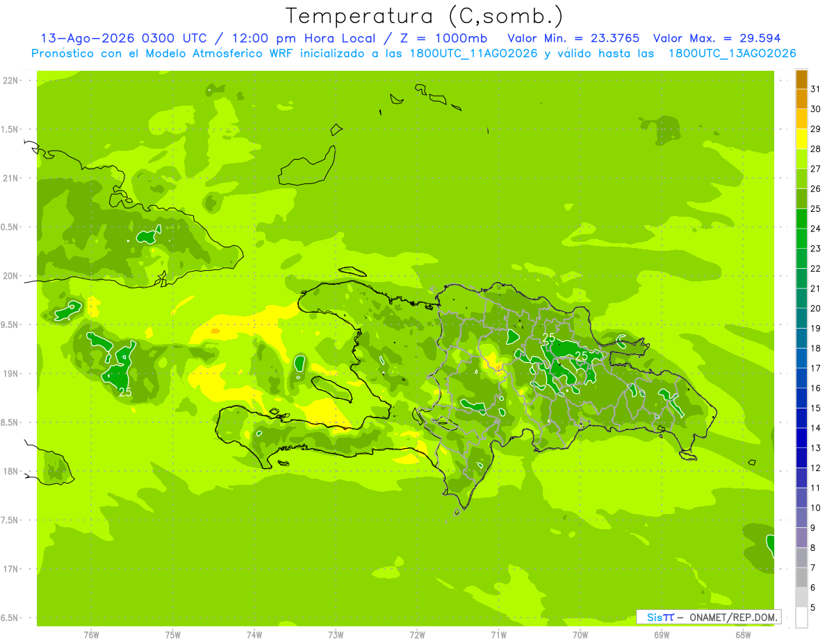The width and height of the screenshot is (834, 644).
Task: Click the "71W" longitude label
Action: [x=498, y=635]
